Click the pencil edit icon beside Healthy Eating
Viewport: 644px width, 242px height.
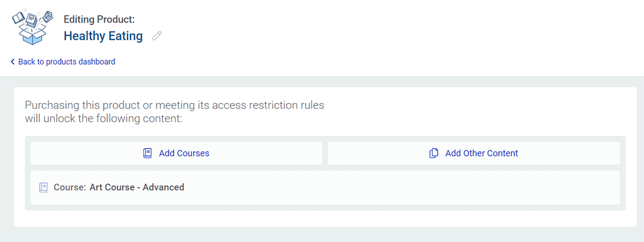coord(157,36)
